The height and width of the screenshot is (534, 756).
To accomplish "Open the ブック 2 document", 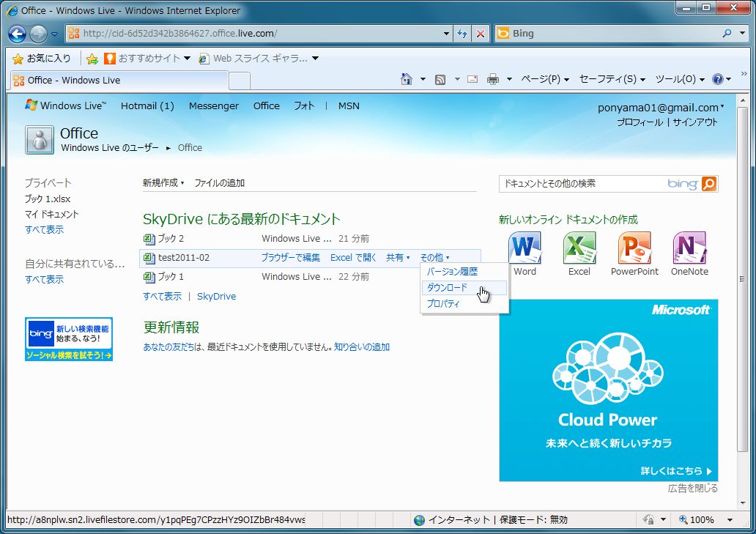I will point(171,239).
